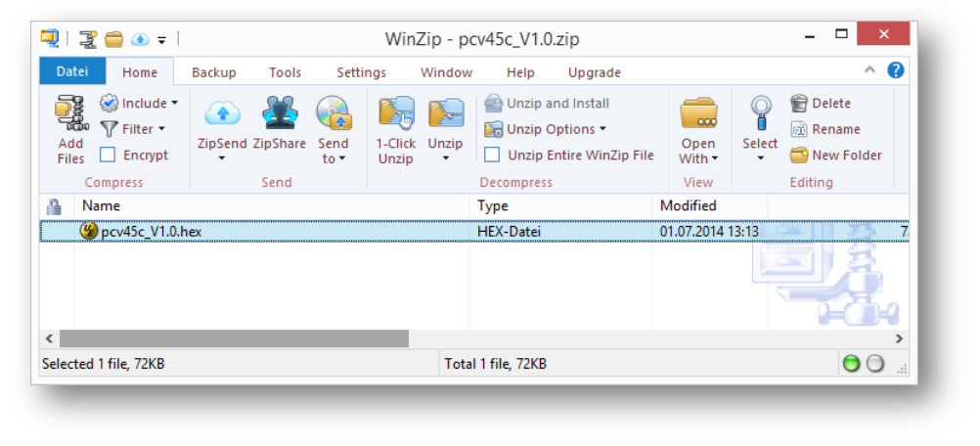Click the Delete trash icon

coord(799,103)
